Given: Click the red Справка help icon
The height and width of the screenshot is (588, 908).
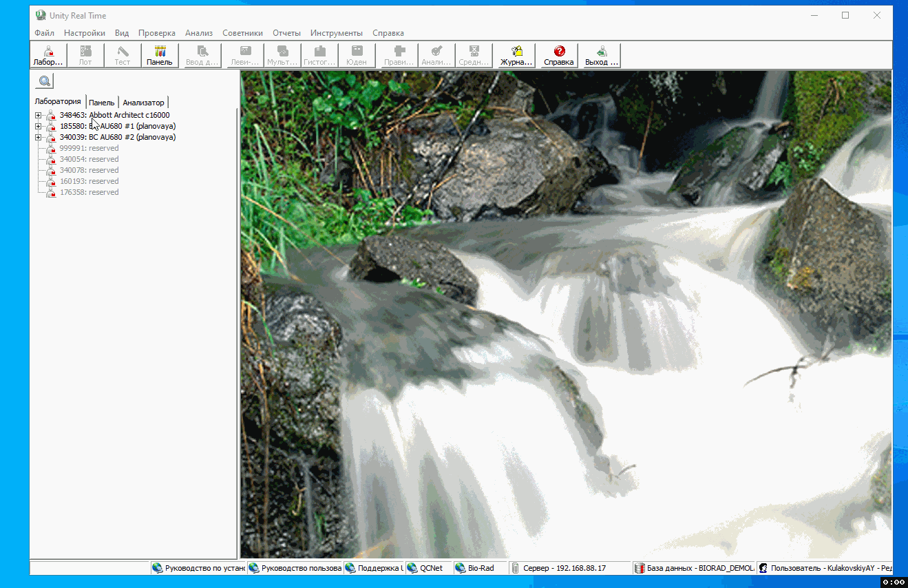Looking at the screenshot, I should pyautogui.click(x=558, y=52).
